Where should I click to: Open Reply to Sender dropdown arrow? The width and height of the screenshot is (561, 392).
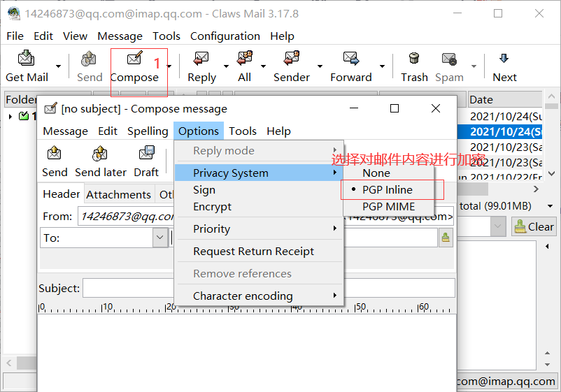click(x=320, y=66)
